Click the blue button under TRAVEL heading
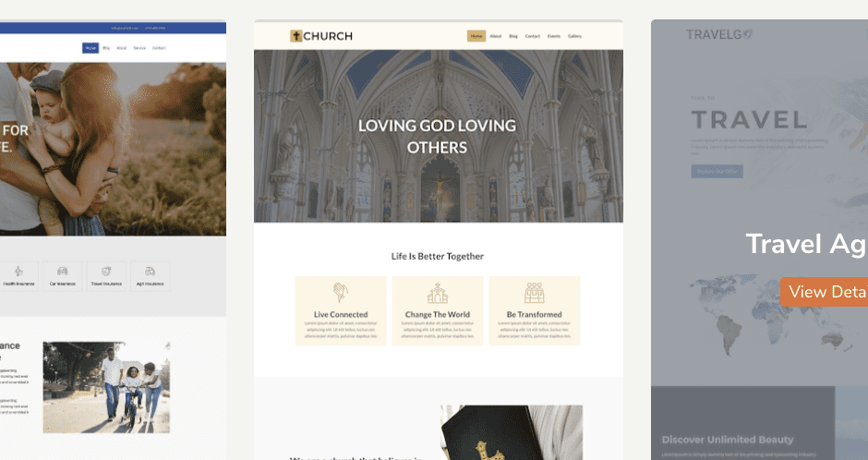 [x=717, y=172]
